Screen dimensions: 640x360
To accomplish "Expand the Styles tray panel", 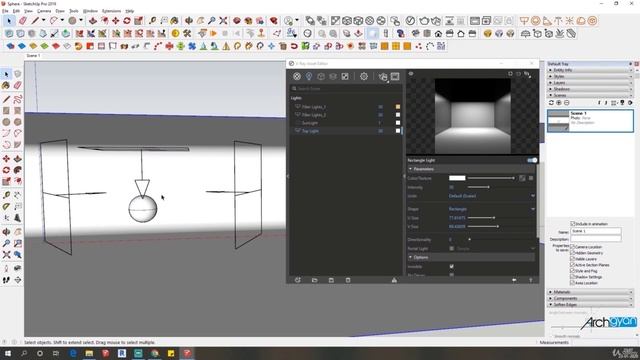I will coord(590,76).
